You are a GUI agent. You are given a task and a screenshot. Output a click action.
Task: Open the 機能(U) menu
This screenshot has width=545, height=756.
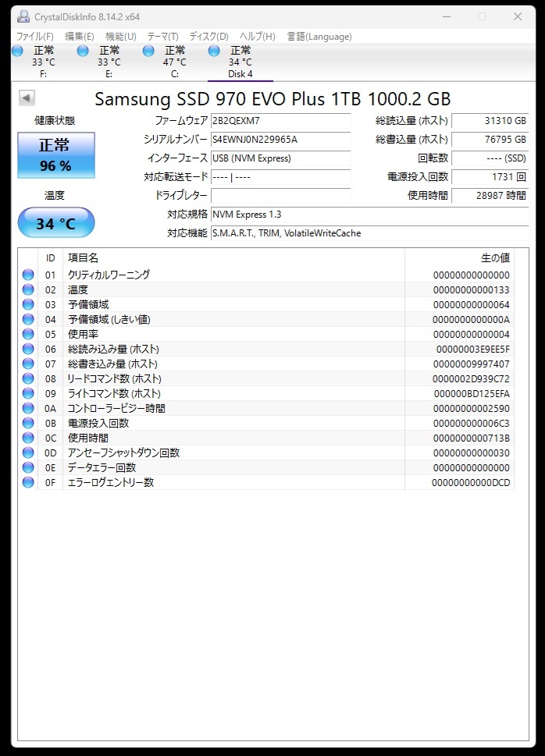pos(121,37)
